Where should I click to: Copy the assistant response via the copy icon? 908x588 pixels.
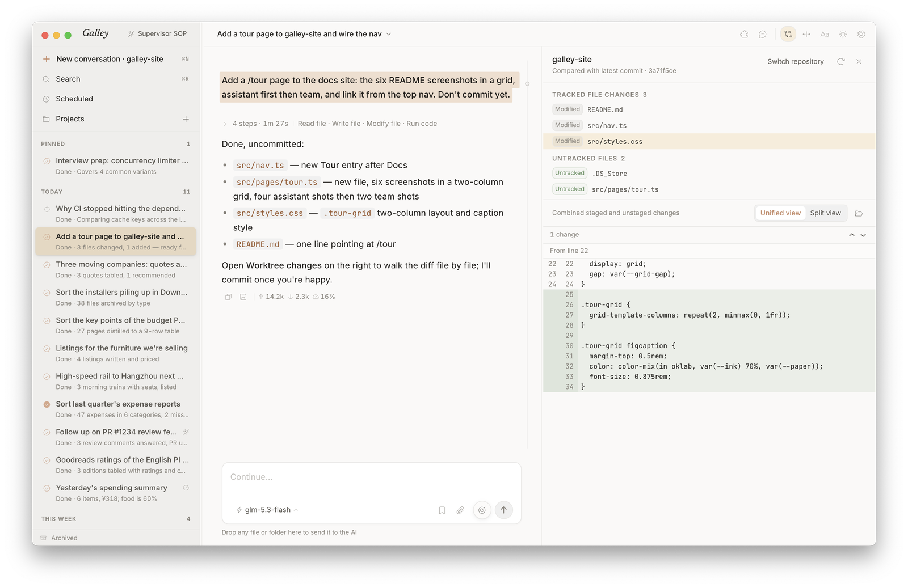[228, 297]
